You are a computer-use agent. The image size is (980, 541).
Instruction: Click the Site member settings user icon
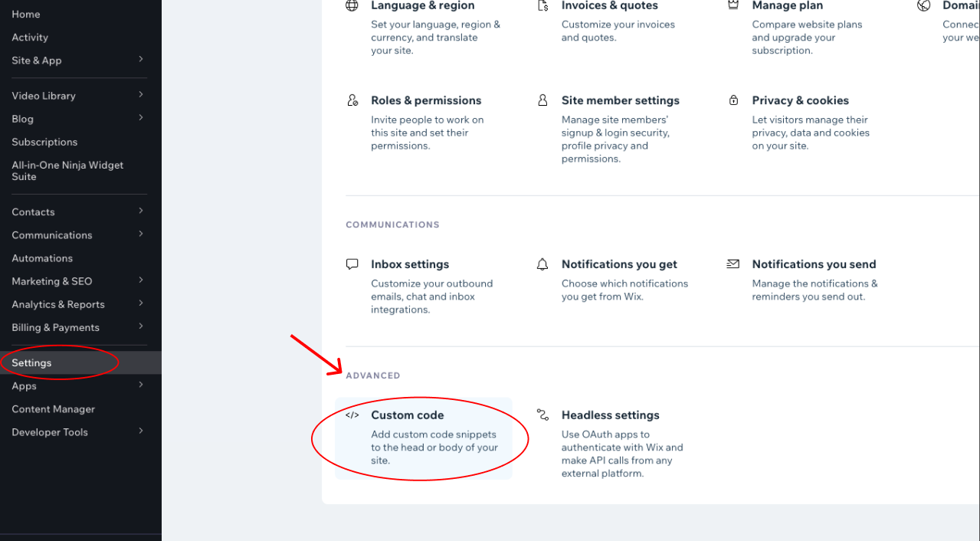click(x=542, y=100)
